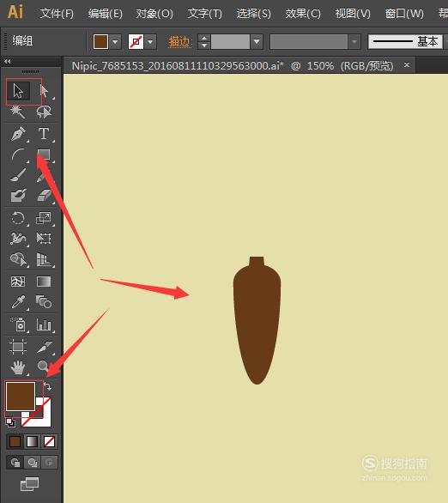Viewport: 448px width, 503px height.
Task: Select the Blend tool
Action: tap(44, 302)
